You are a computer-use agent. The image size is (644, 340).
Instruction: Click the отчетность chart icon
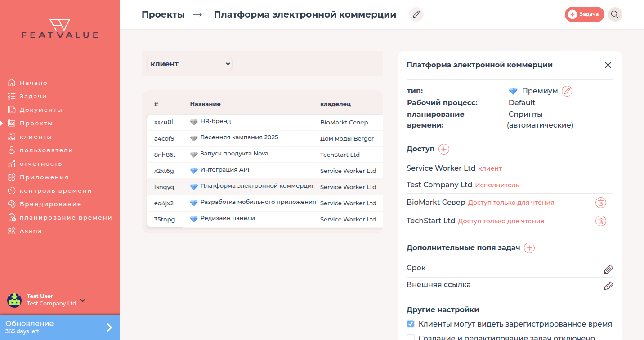[12, 163]
